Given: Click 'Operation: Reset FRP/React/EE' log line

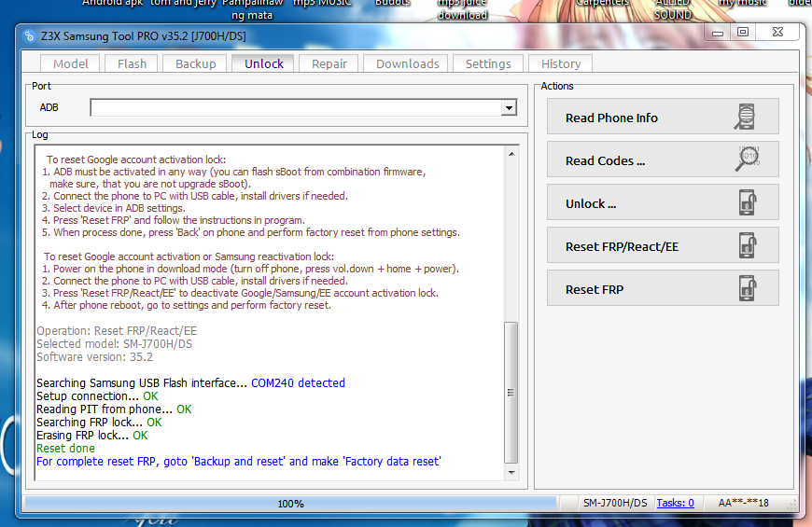Looking at the screenshot, I should coord(117,331).
